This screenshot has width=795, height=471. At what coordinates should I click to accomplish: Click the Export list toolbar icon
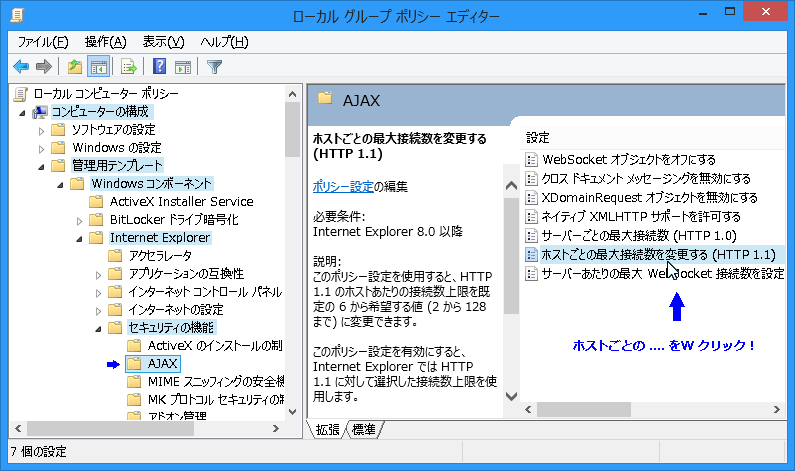click(x=129, y=66)
